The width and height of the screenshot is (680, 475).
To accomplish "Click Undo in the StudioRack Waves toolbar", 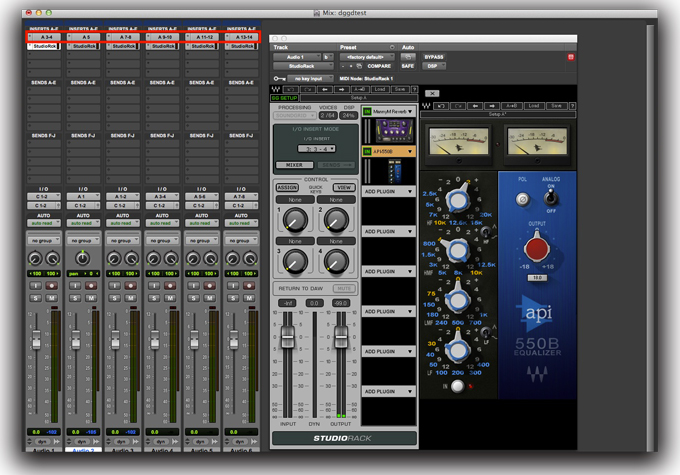I will pos(291,89).
